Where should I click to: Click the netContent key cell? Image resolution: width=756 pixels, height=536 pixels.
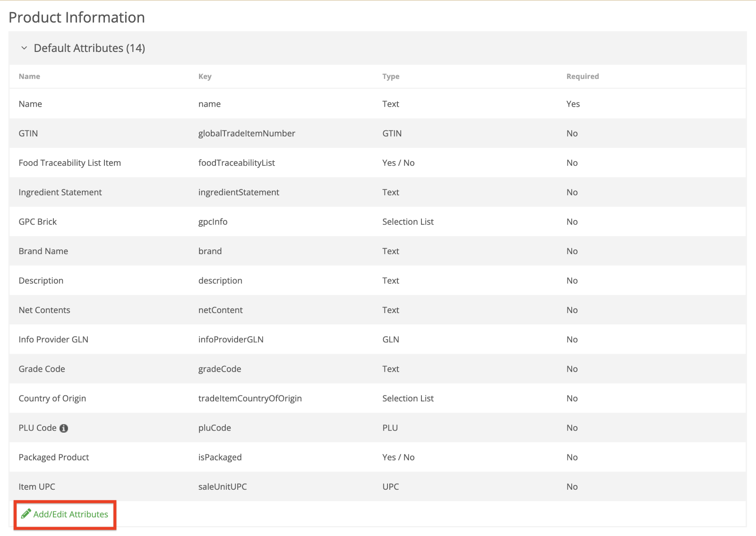221,310
